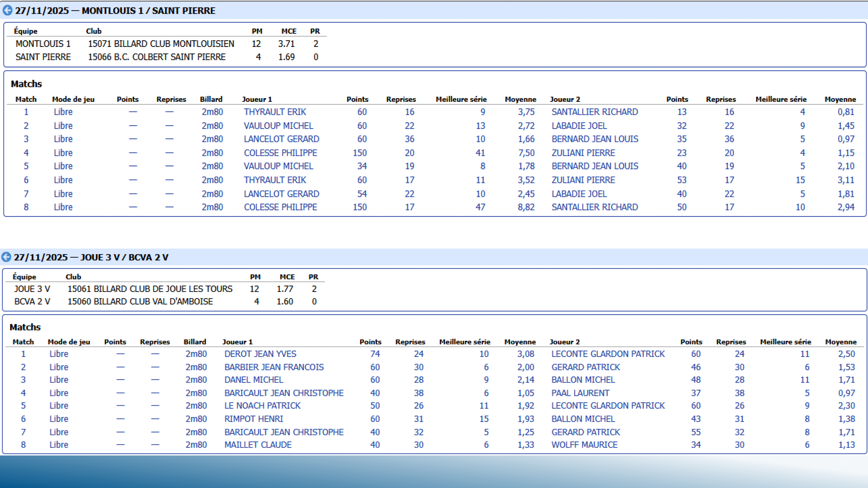The height and width of the screenshot is (488, 868).
Task: Click Libre mode in Montlouis match 8
Action: pos(63,207)
